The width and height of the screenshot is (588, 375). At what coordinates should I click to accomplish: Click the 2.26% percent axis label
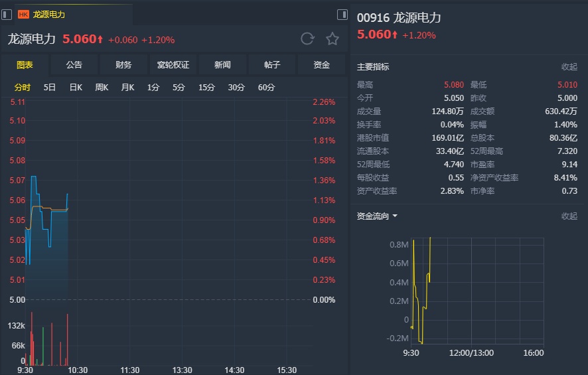click(x=324, y=102)
